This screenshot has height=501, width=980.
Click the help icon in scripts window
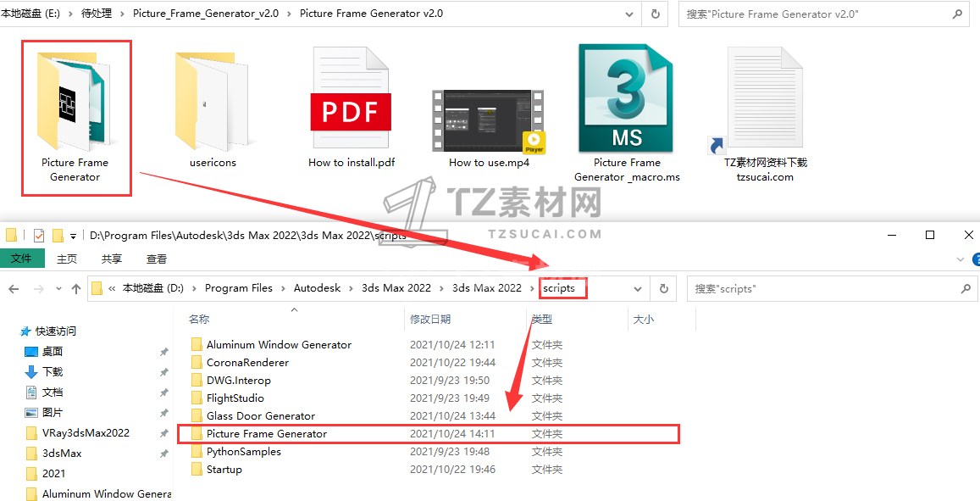tap(977, 259)
